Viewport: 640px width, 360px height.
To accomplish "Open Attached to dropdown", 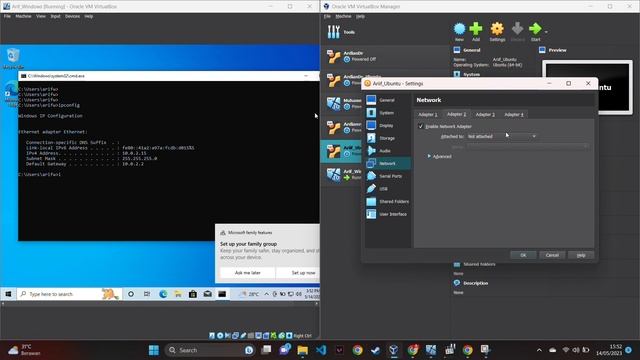I will pyautogui.click(x=502, y=136).
